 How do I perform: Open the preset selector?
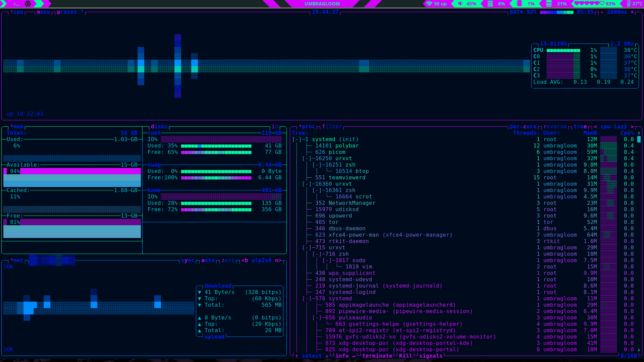[x=67, y=12]
